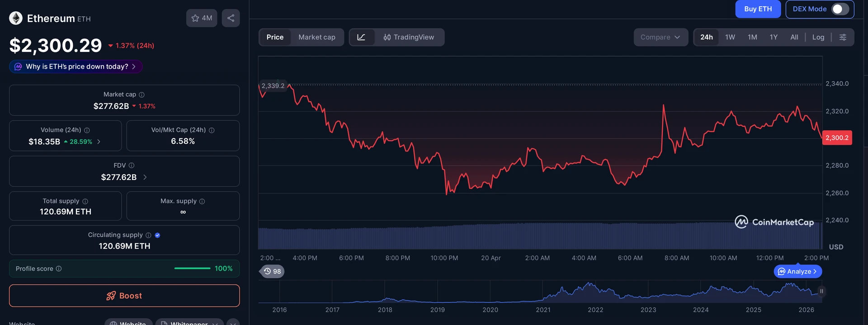Click the 1.37% (24h) change text
The image size is (868, 325).
[x=135, y=46]
